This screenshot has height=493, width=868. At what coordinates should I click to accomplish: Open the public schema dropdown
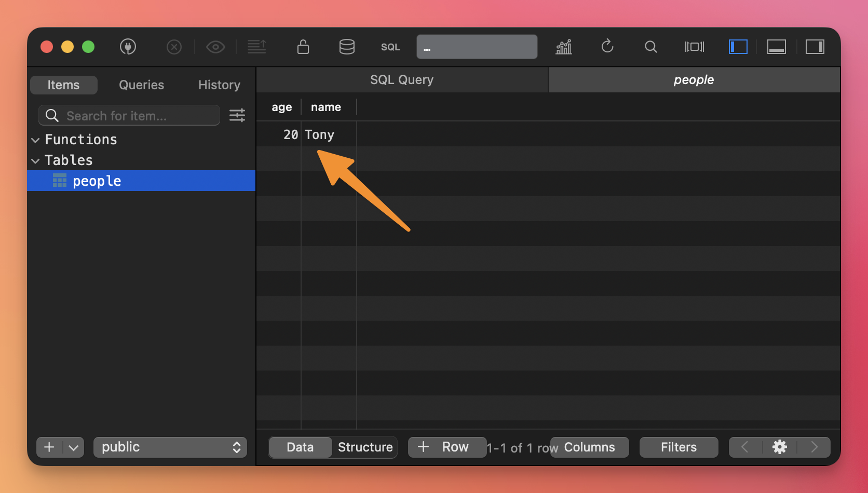(170, 447)
